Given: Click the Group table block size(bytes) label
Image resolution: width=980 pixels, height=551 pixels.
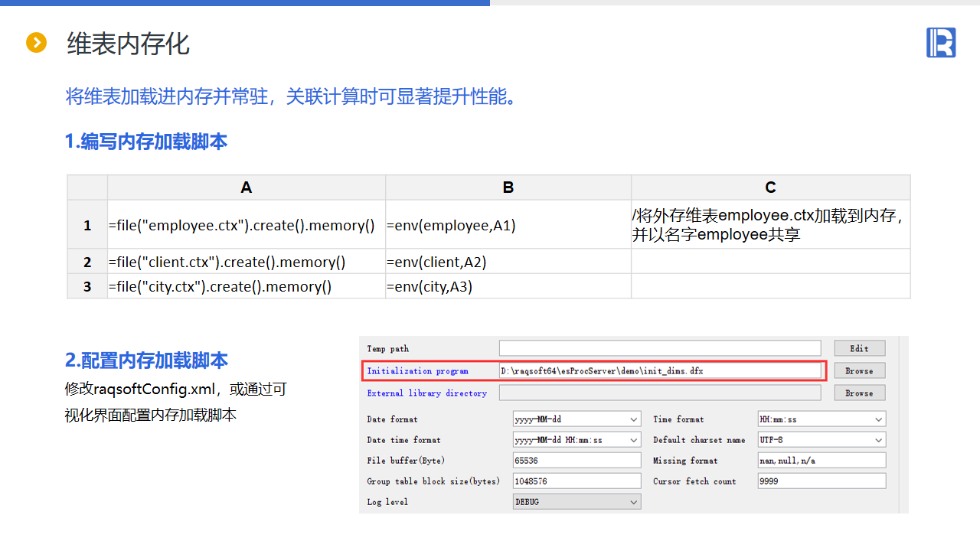Looking at the screenshot, I should point(433,481).
